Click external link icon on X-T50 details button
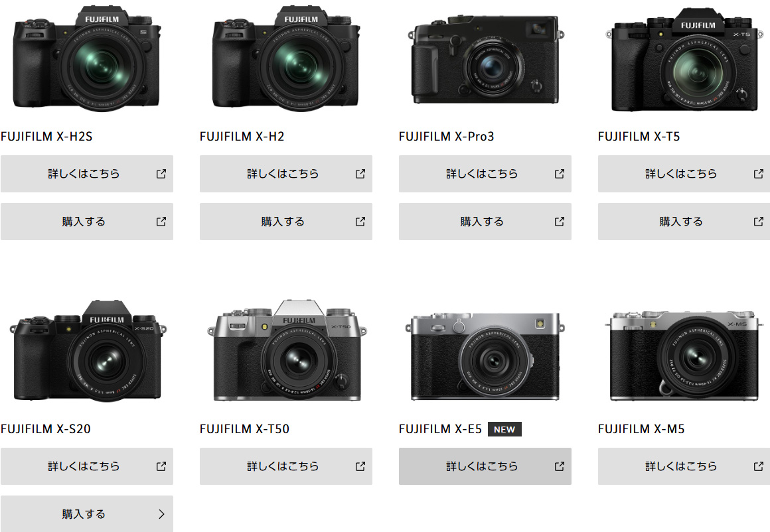 [x=360, y=466]
